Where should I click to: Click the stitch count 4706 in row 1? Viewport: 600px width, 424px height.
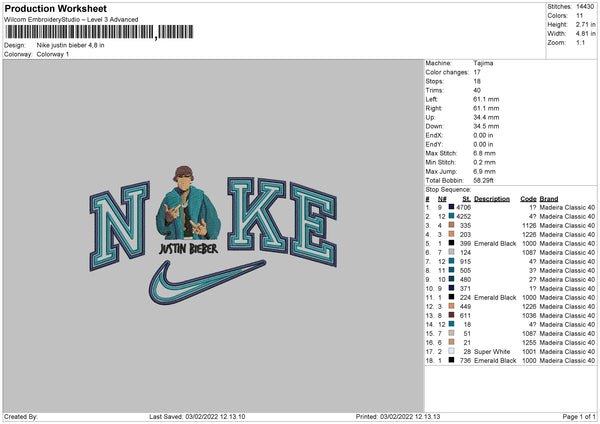(463, 207)
